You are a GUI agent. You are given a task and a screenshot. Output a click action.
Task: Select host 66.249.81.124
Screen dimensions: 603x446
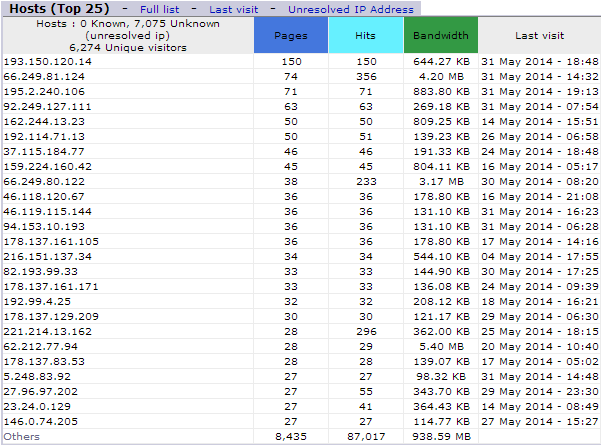tap(44, 76)
